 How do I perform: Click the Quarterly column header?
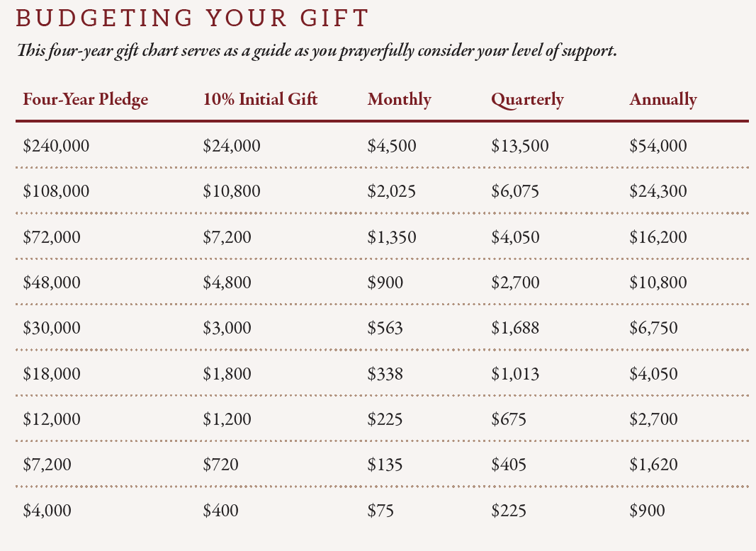(527, 100)
